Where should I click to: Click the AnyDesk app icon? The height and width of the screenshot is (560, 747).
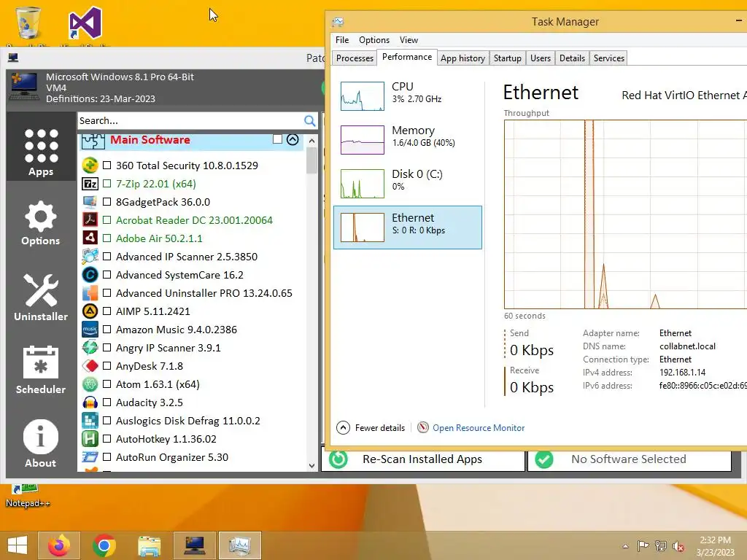[90, 366]
